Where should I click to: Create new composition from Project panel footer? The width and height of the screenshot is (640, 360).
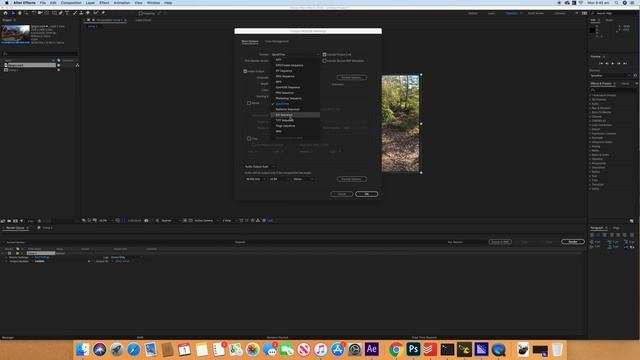click(15, 221)
